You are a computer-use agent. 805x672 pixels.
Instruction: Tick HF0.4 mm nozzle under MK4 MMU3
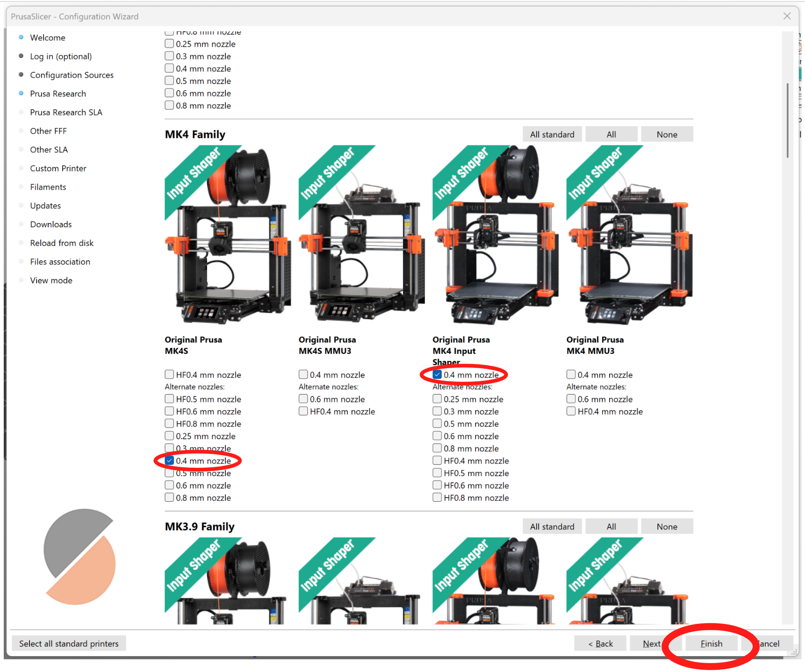tap(571, 412)
